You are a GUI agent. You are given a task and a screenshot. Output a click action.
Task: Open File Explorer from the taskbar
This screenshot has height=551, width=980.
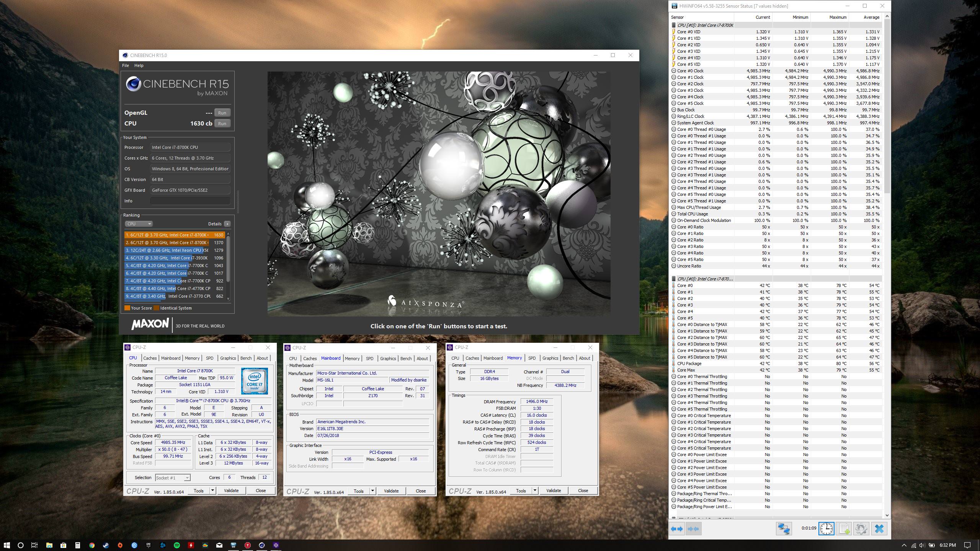pos(49,545)
